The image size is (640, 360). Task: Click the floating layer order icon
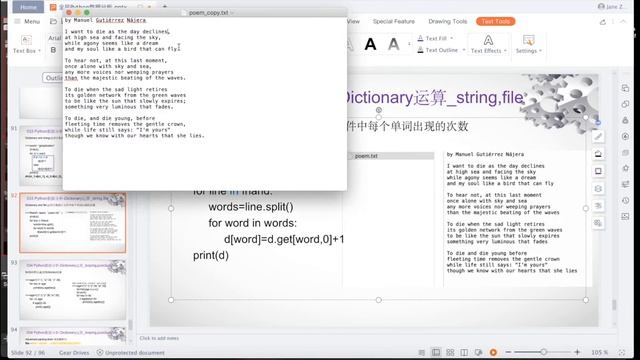[598, 188]
